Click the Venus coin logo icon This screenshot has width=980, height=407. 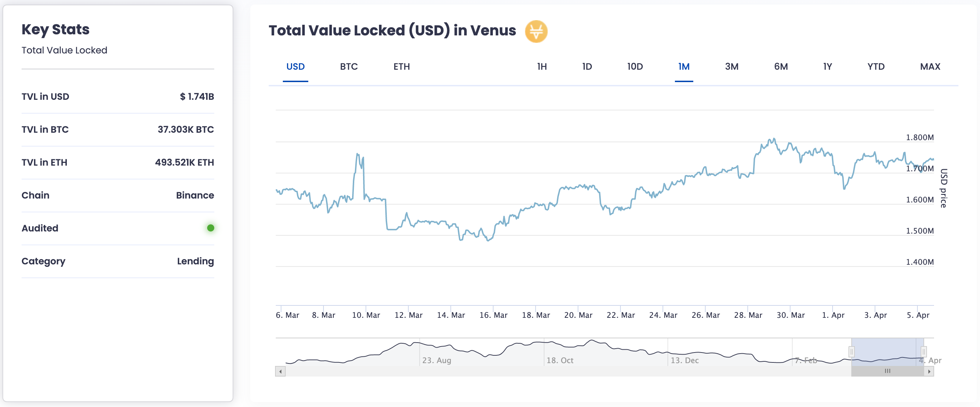coord(536,31)
